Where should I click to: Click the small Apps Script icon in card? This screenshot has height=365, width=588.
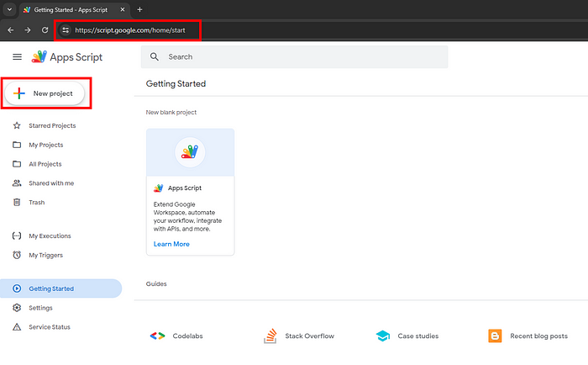pyautogui.click(x=158, y=188)
